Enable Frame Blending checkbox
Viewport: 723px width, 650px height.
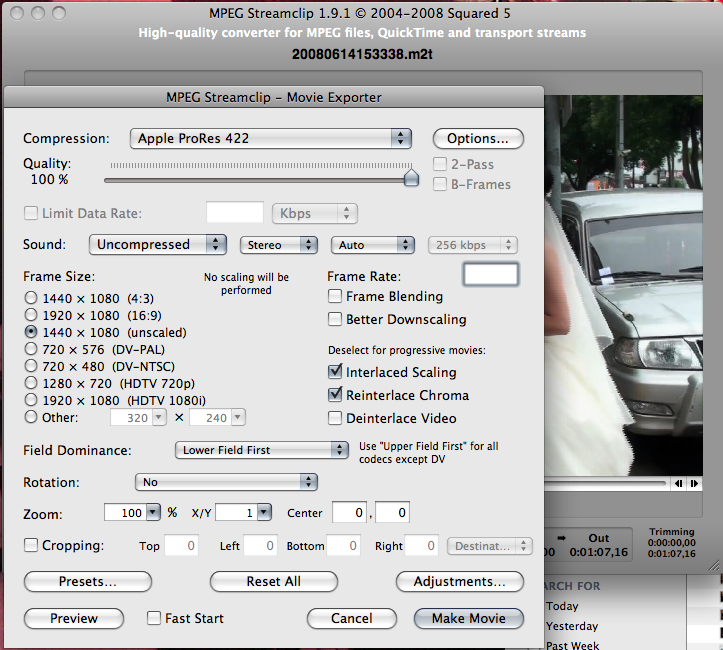335,296
